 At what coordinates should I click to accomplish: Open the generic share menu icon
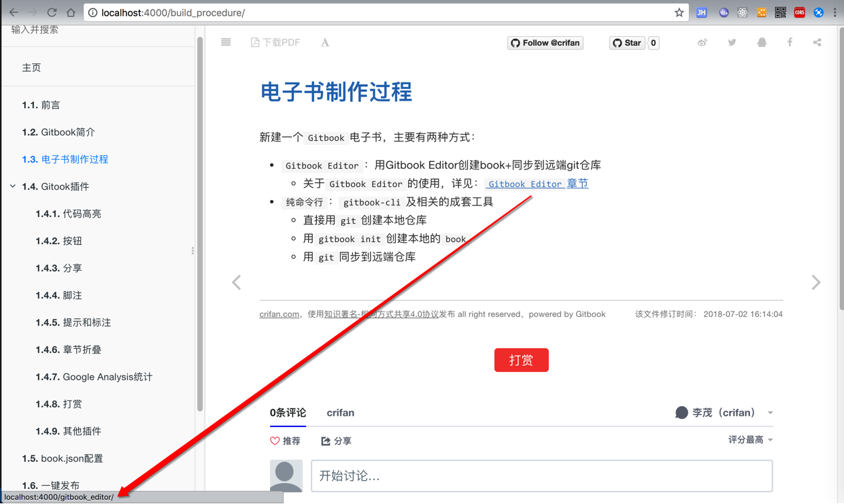tap(817, 42)
